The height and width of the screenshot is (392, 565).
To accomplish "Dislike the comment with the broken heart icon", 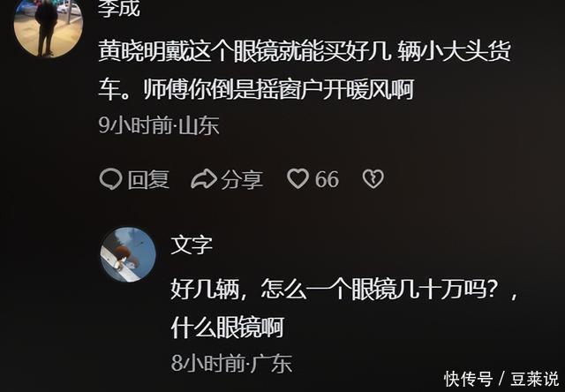I will [373, 178].
